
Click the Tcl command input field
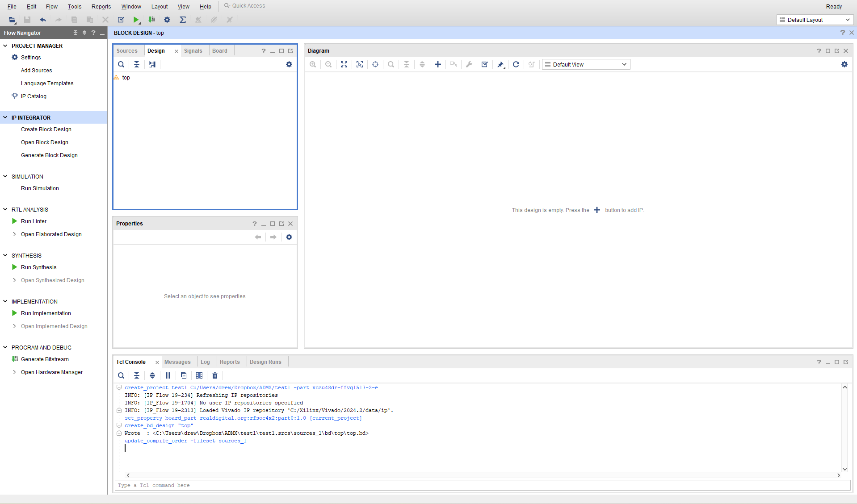(x=482, y=485)
